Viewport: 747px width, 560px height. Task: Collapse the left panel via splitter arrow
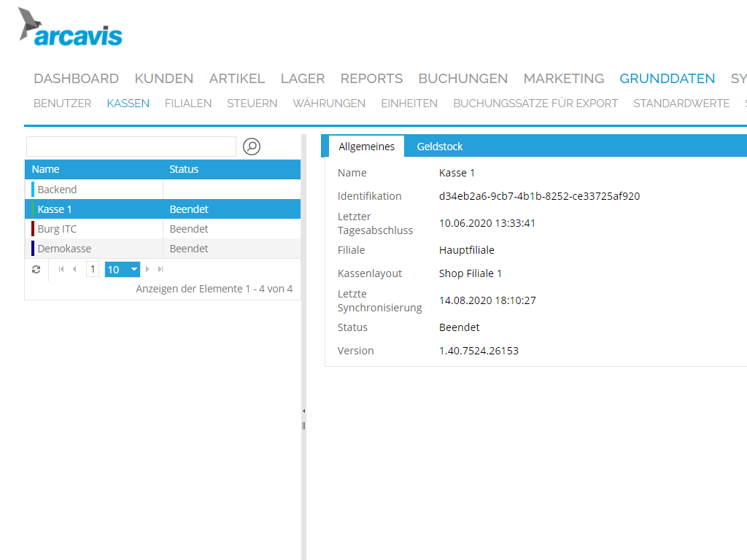[x=303, y=411]
